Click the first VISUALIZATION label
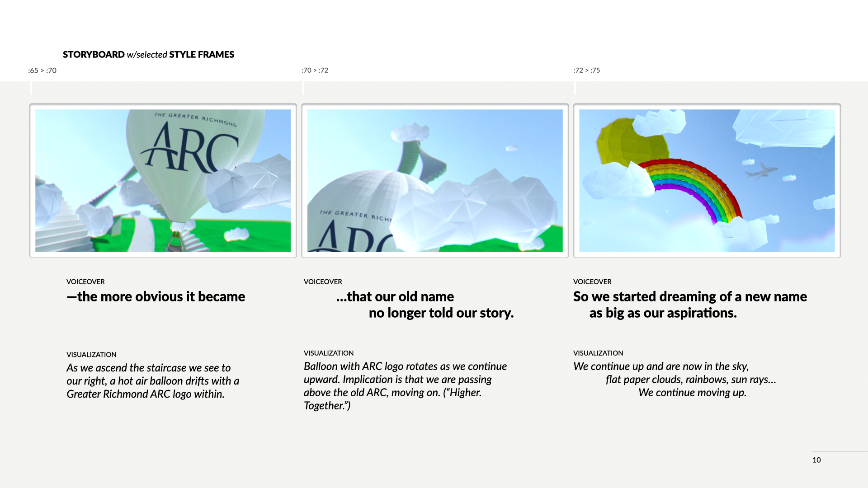The width and height of the screenshot is (868, 488). [x=91, y=355]
